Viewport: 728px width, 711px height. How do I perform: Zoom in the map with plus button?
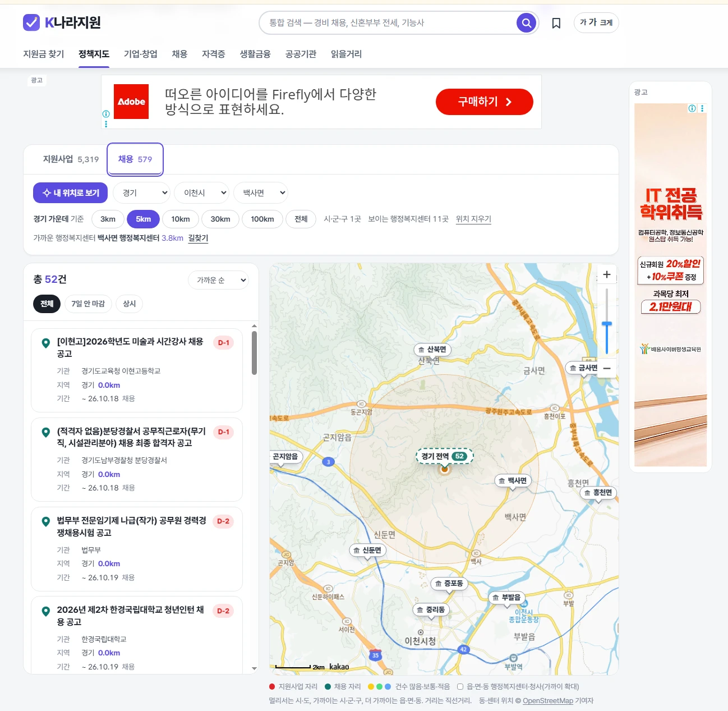click(x=606, y=274)
